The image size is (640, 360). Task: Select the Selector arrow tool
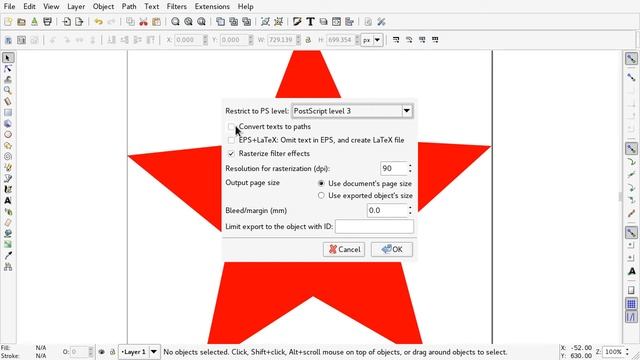[x=8, y=58]
